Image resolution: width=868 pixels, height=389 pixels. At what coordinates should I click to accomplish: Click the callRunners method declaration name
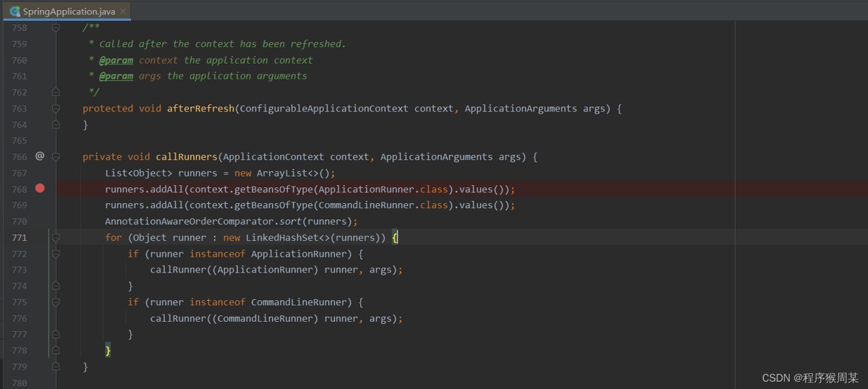[187, 156]
